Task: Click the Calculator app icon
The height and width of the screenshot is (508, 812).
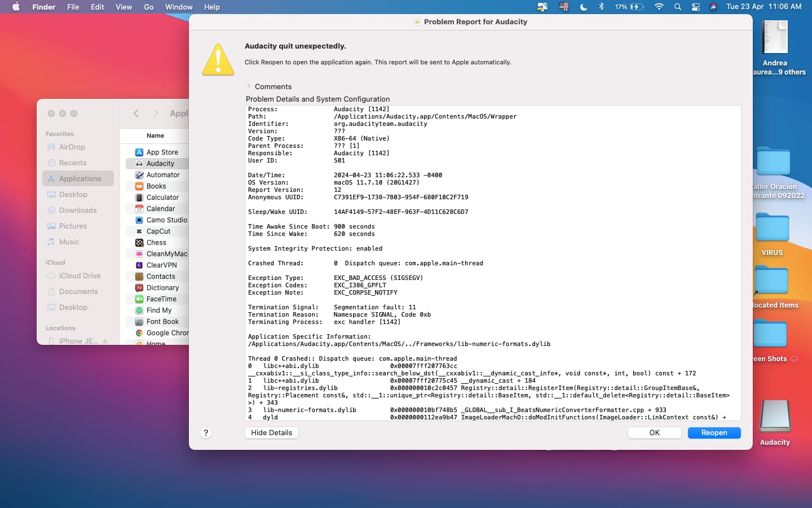Action: click(x=139, y=198)
